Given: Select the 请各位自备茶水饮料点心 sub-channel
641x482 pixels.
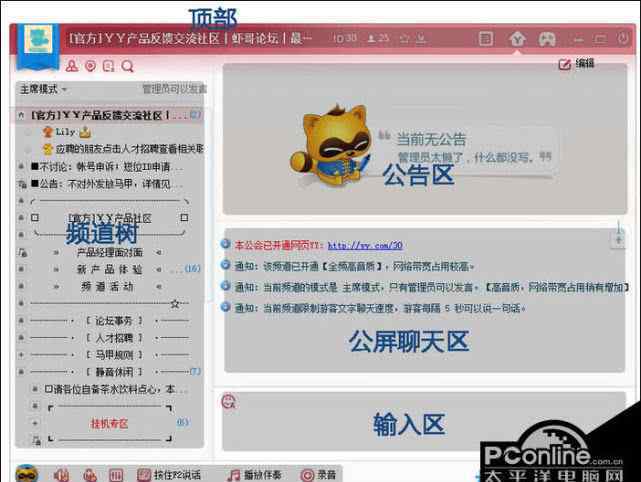Looking at the screenshot, I should tap(115, 389).
